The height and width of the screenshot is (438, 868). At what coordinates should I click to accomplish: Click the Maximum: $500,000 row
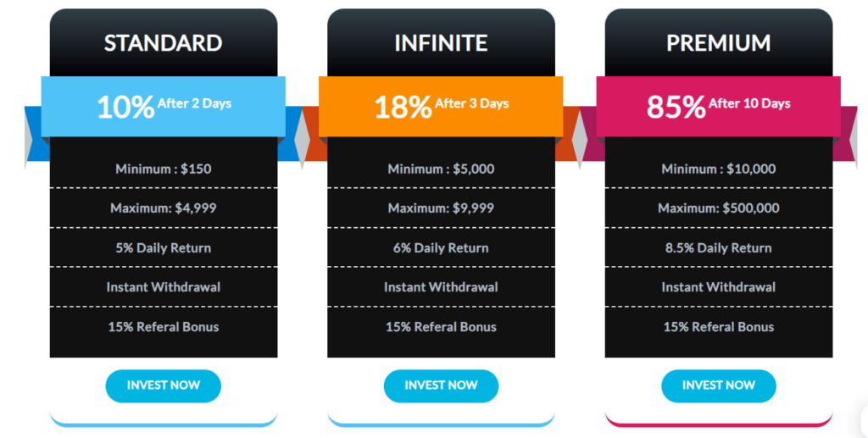[719, 208]
